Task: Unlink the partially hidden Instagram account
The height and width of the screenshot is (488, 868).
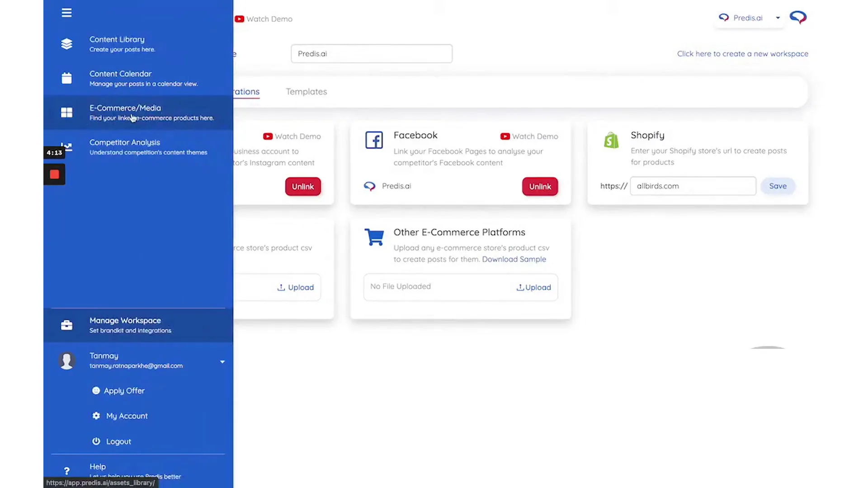Action: pyautogui.click(x=303, y=187)
